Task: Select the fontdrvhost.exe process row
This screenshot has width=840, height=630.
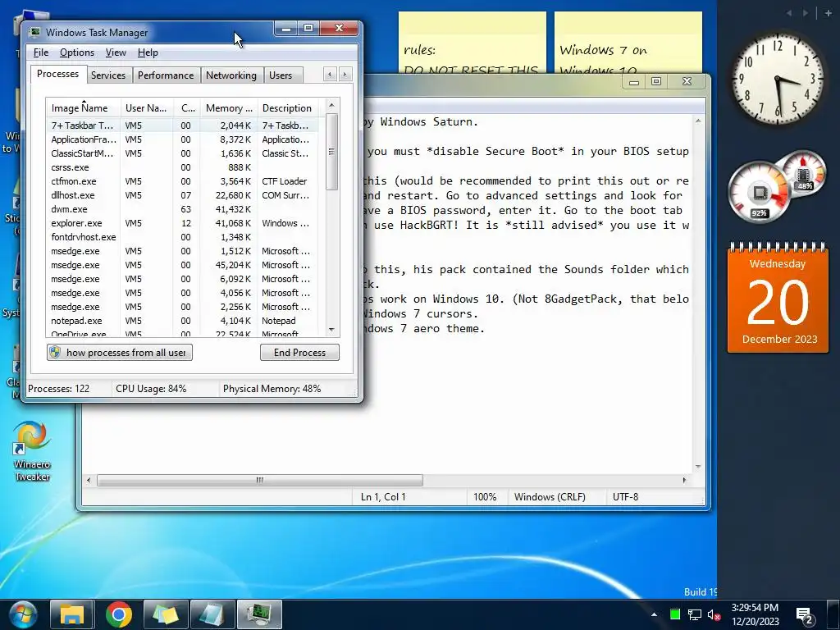Action: [x=182, y=237]
